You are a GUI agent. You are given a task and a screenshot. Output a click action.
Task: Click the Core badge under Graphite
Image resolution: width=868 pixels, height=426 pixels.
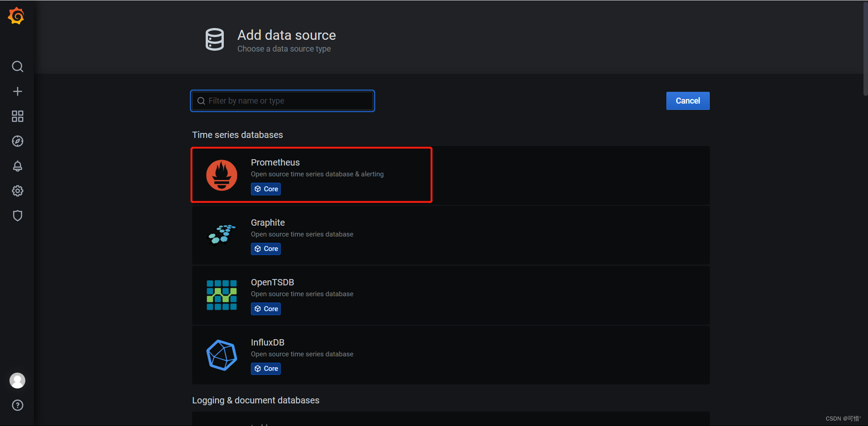(x=266, y=249)
